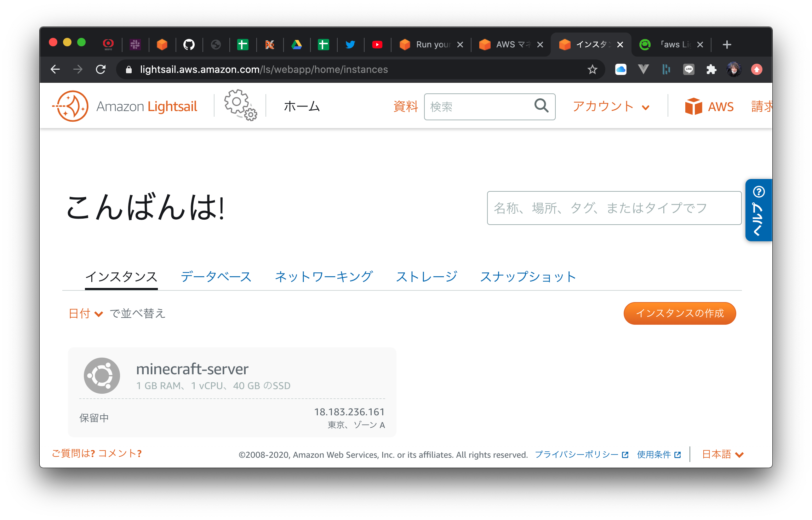Switch to the ストレージ tab

(x=427, y=277)
